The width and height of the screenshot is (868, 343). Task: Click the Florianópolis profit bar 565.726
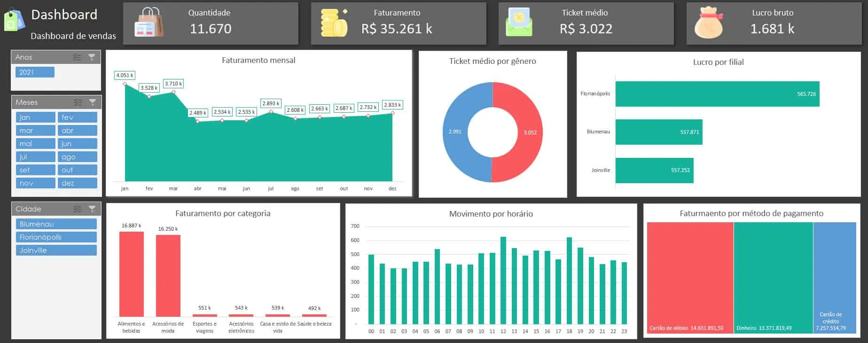(717, 94)
